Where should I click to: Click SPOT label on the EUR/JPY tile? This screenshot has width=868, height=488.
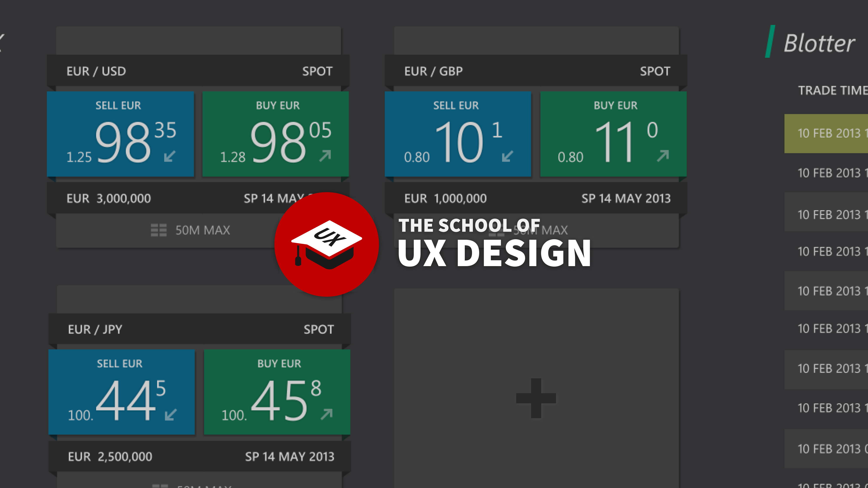click(x=319, y=329)
